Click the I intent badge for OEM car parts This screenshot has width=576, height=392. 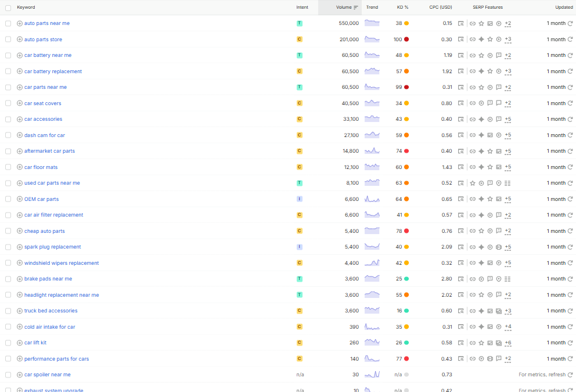[x=300, y=199]
